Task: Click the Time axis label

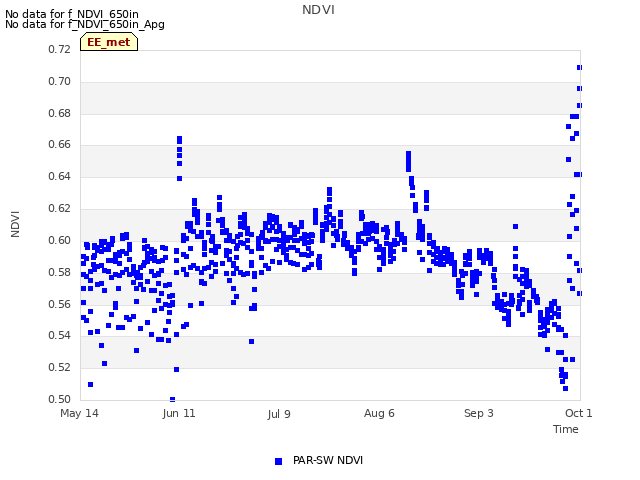Action: tap(565, 429)
